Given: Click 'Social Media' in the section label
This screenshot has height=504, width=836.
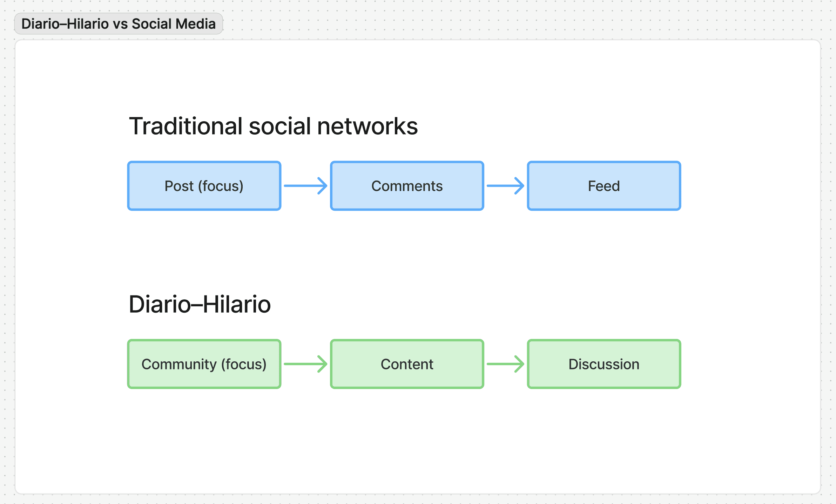Looking at the screenshot, I should coord(173,24).
